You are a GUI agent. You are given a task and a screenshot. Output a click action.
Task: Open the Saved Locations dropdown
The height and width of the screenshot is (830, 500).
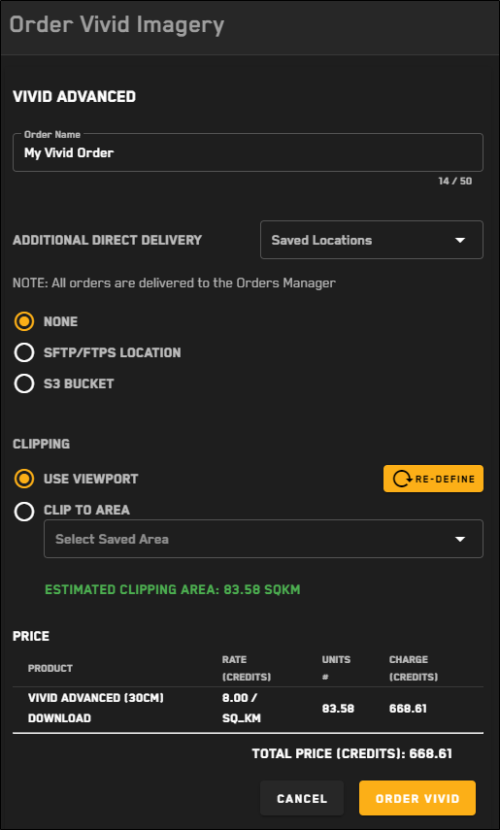coord(371,240)
